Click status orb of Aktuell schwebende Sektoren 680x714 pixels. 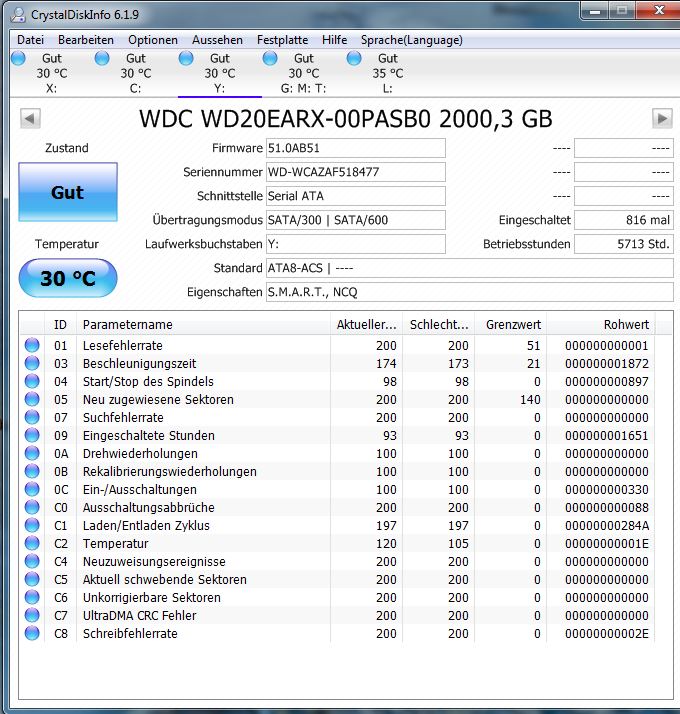[x=32, y=579]
